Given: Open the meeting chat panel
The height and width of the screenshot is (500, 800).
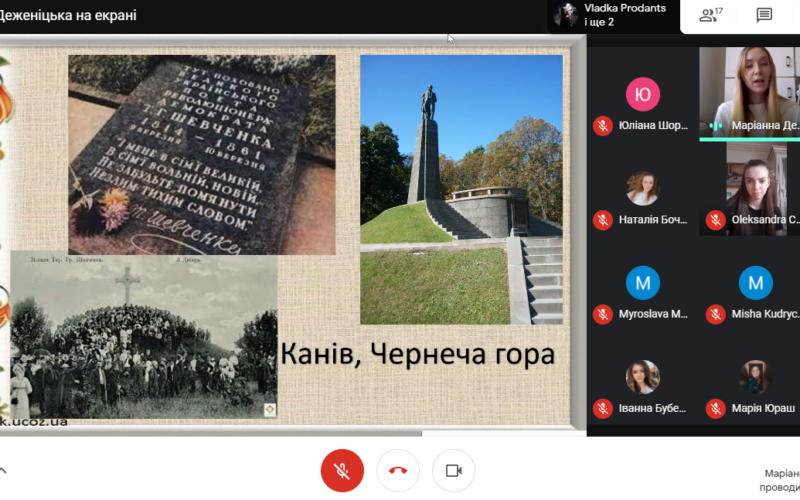Looking at the screenshot, I should click(764, 15).
